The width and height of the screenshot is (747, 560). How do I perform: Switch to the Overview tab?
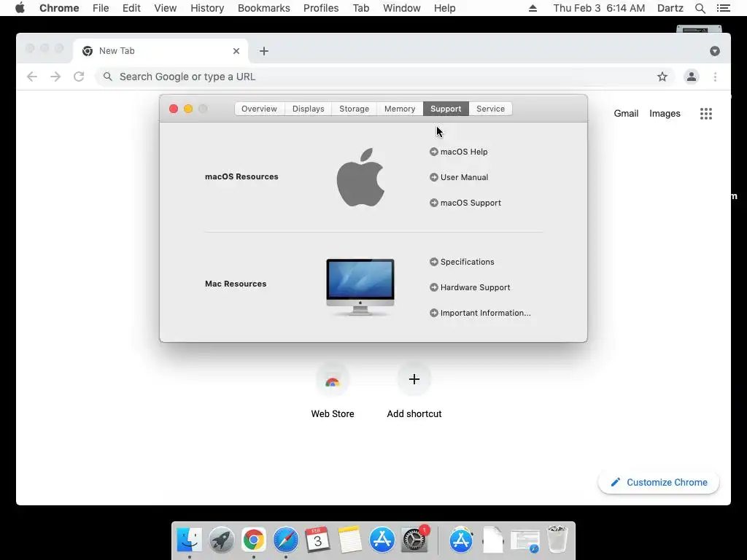coord(259,109)
